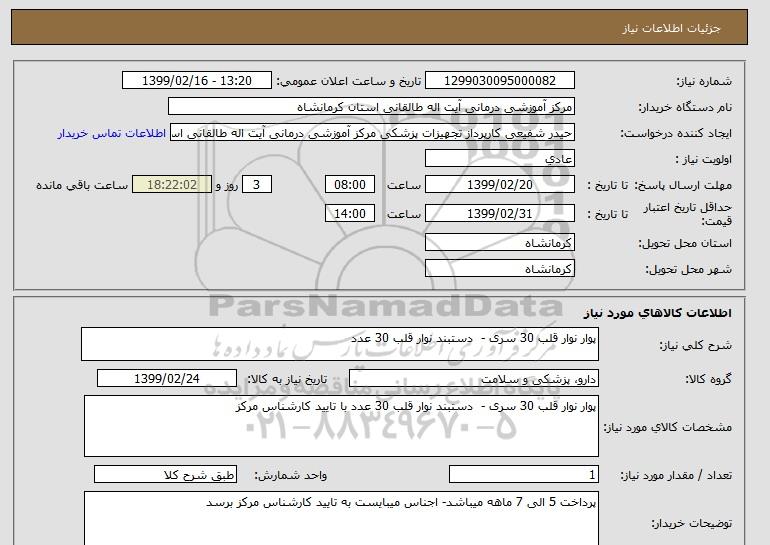Click the شماره نیاز field 1299030095000082
The width and height of the screenshot is (770, 545).
(x=499, y=81)
